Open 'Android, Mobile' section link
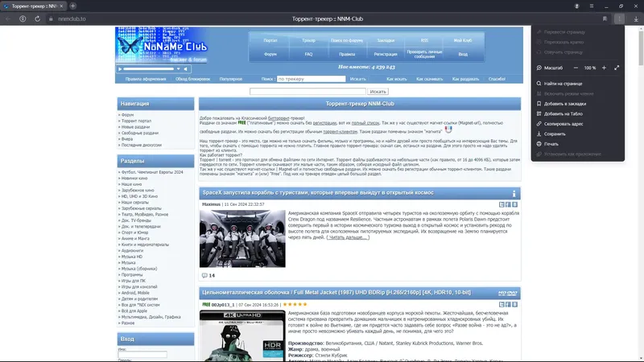The image size is (644, 362). 135,293
